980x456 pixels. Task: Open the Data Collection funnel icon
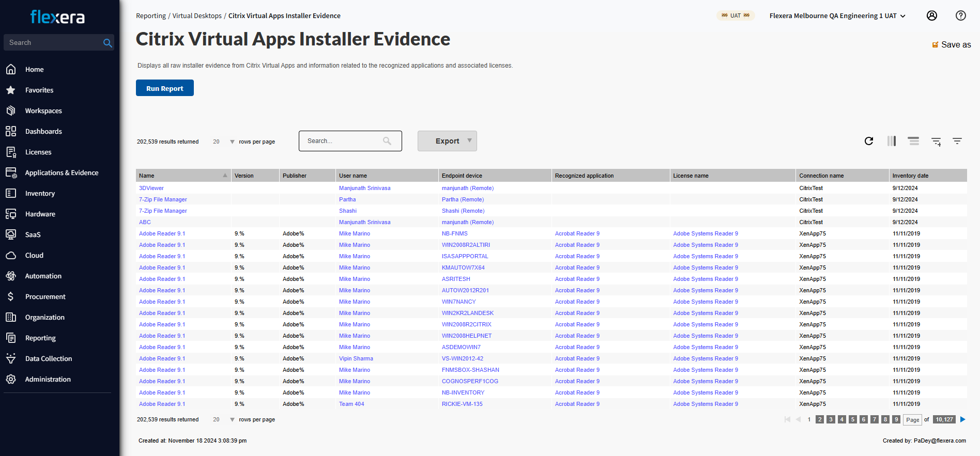tap(11, 358)
